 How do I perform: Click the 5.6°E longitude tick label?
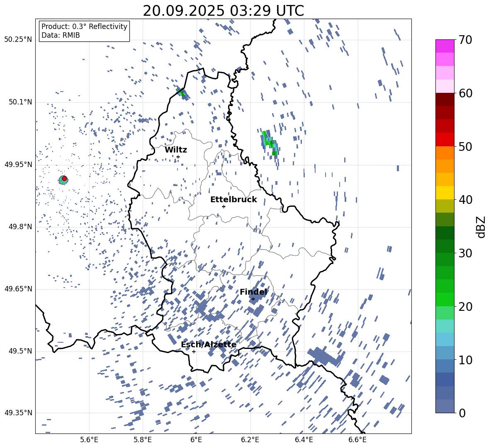point(89,440)
